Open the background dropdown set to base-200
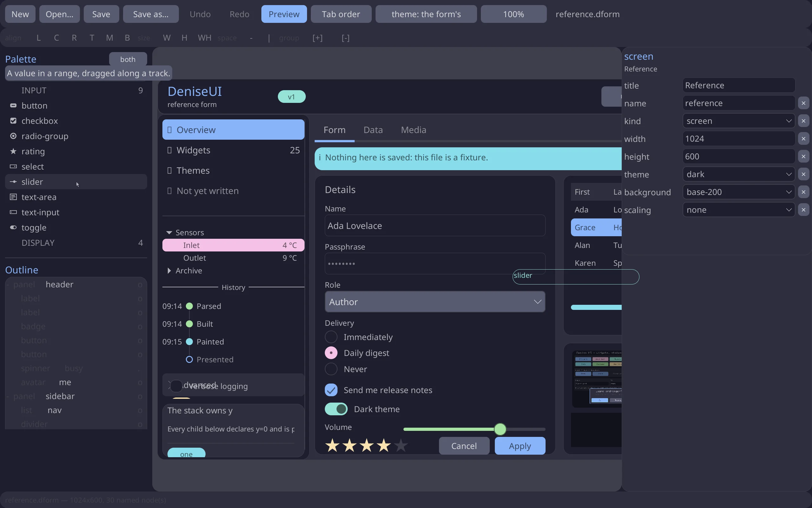Screen dimensions: 812x508 pos(738,192)
